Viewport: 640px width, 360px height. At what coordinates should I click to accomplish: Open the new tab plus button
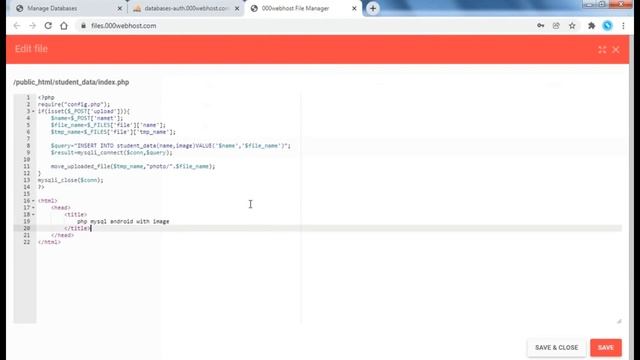coord(373,8)
